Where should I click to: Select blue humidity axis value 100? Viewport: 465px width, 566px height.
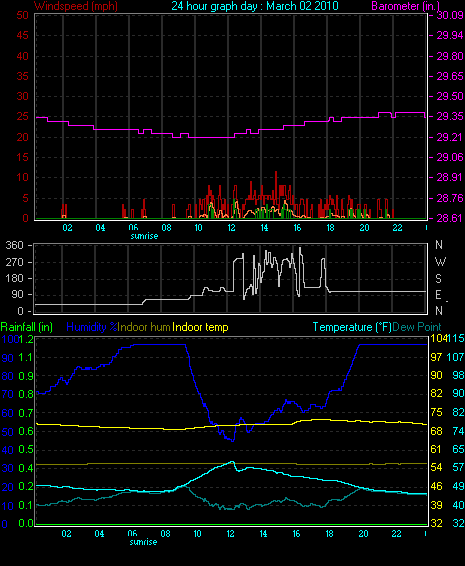(10, 339)
